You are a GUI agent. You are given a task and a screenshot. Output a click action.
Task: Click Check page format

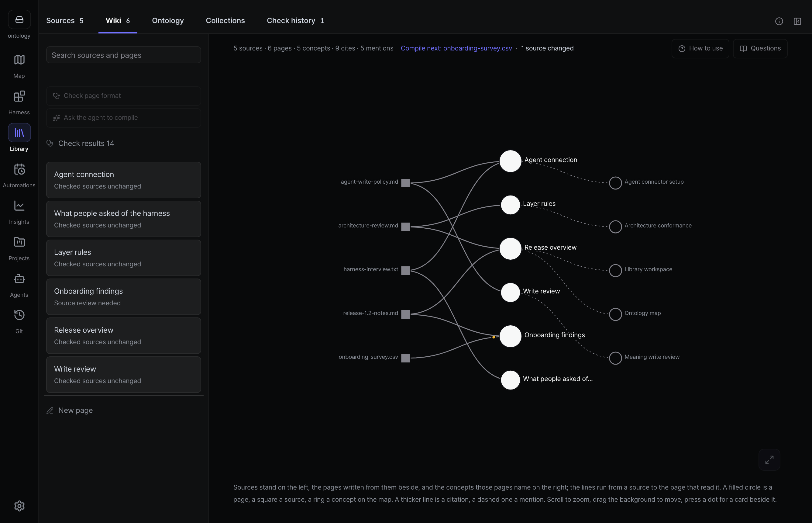[x=123, y=96]
